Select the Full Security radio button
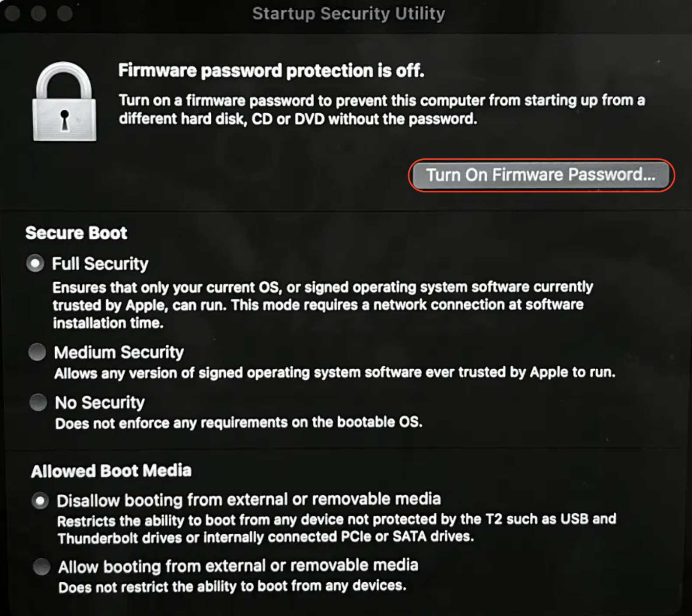Image resolution: width=692 pixels, height=616 pixels. pos(35,263)
